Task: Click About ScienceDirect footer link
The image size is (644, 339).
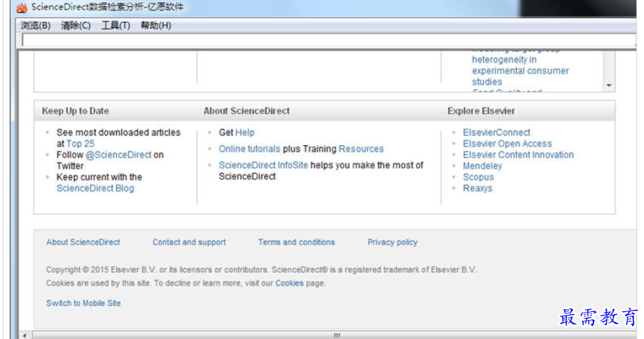Action: coord(83,242)
